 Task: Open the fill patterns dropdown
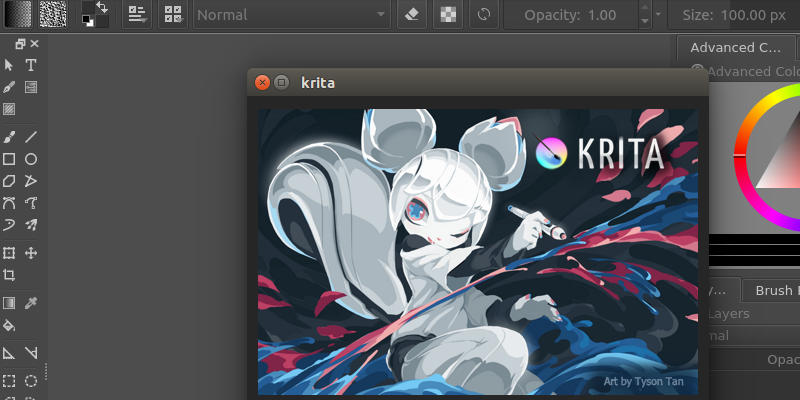tap(53, 14)
